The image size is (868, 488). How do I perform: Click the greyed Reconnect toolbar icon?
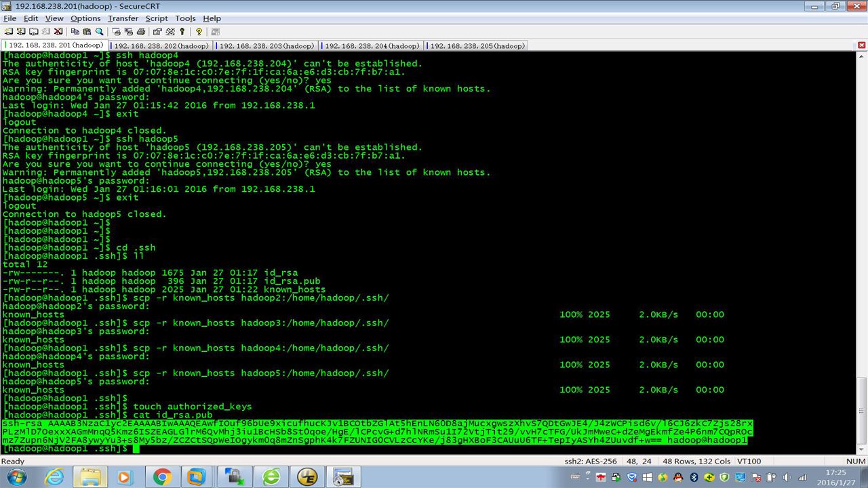[45, 31]
